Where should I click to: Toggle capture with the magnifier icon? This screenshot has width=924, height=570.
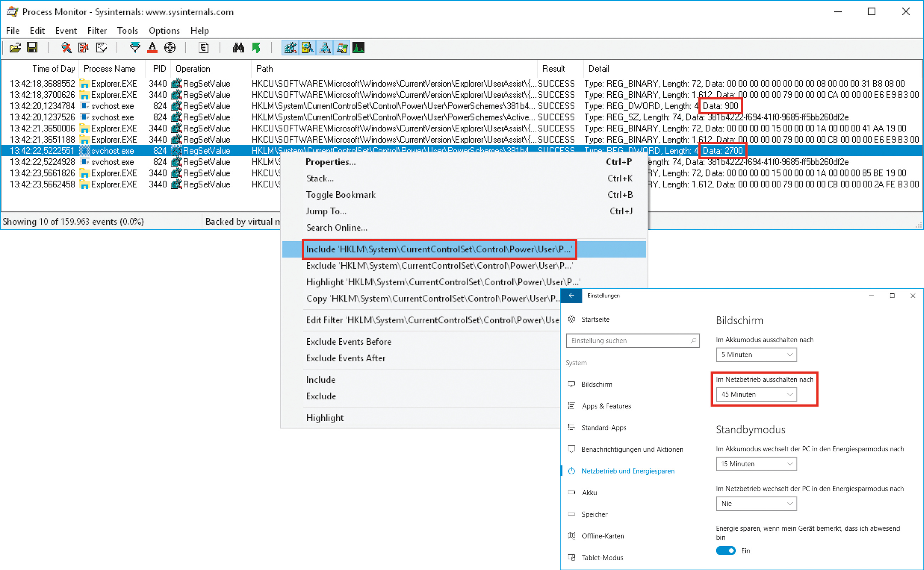point(66,48)
